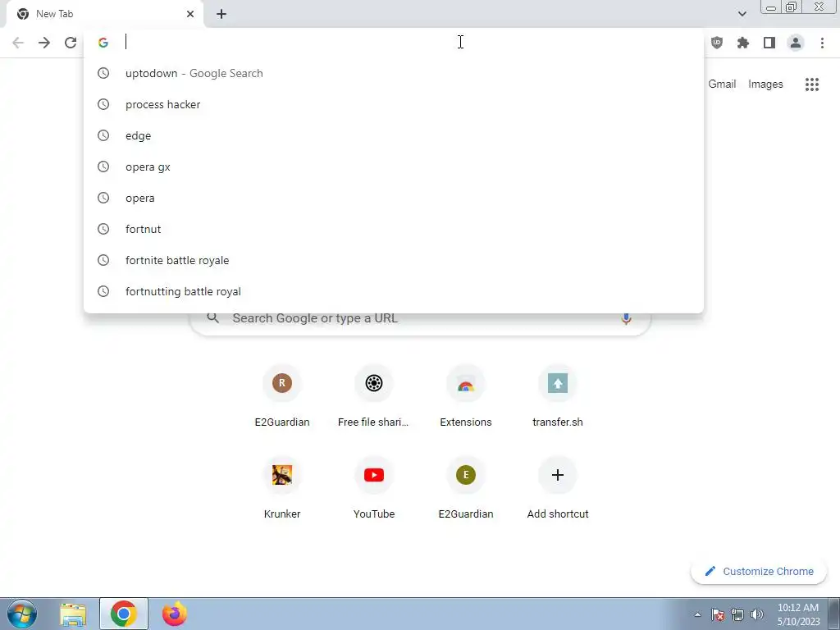Open the Windows Start orb
This screenshot has width=840, height=630.
coord(22,614)
